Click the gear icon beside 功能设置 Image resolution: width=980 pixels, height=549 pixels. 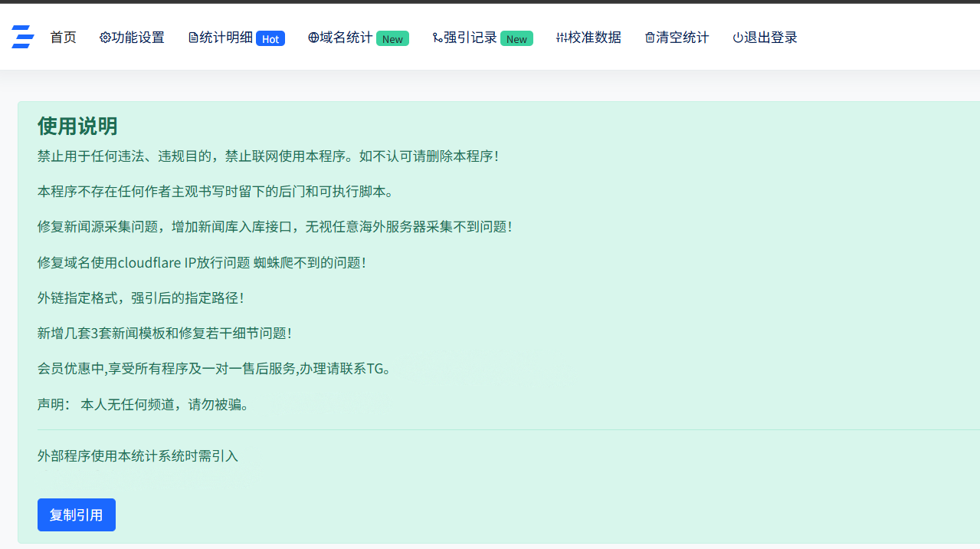point(105,38)
